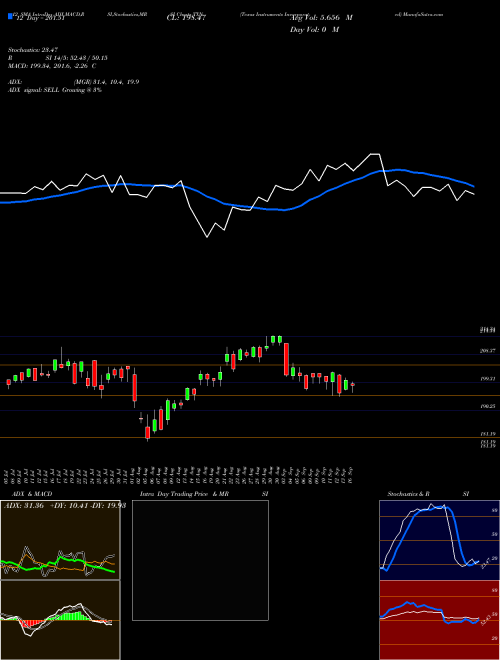Click the 'Day Vol: 0 M' value
Viewport: 500px width, 660px height.
pos(314,30)
